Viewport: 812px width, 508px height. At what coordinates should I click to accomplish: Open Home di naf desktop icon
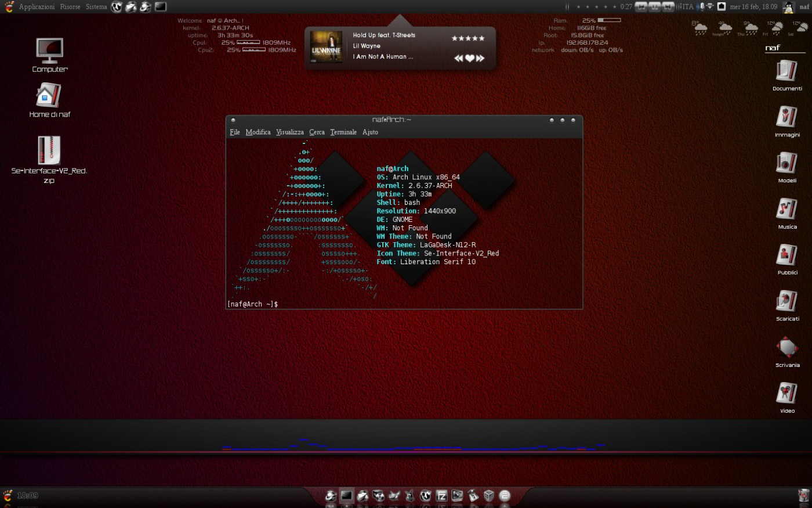click(x=49, y=100)
